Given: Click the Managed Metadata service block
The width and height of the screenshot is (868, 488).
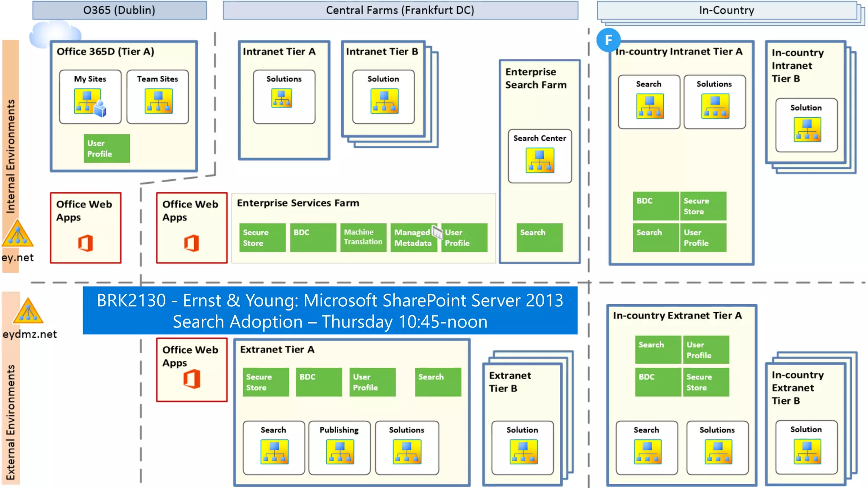Looking at the screenshot, I should (x=413, y=238).
